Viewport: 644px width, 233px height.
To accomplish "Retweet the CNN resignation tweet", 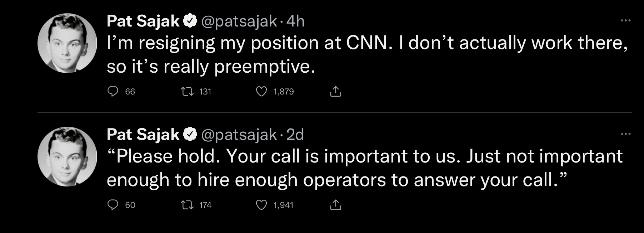I will [x=187, y=92].
